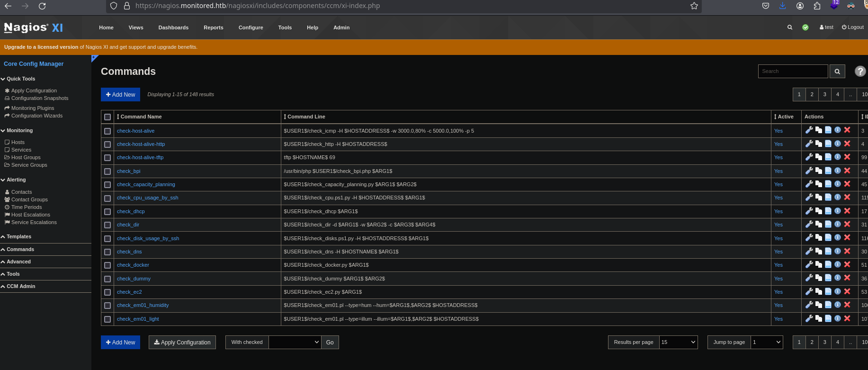Screen dimensions: 868x370
Task: Open the Views menu
Action: tap(136, 27)
